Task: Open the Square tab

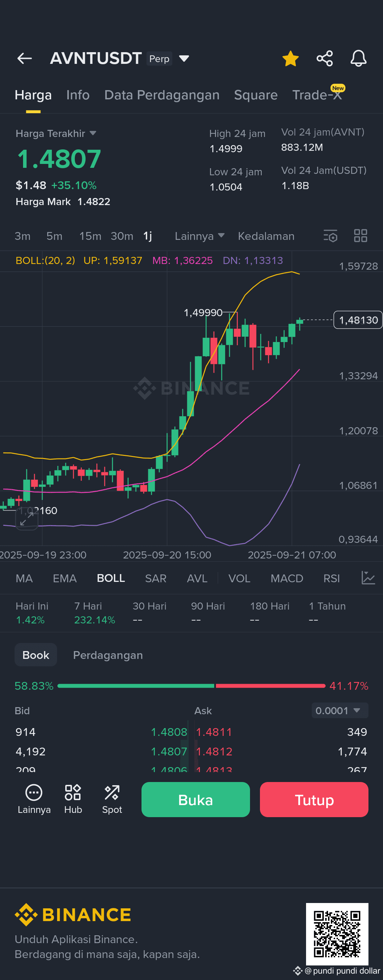Action: [256, 95]
